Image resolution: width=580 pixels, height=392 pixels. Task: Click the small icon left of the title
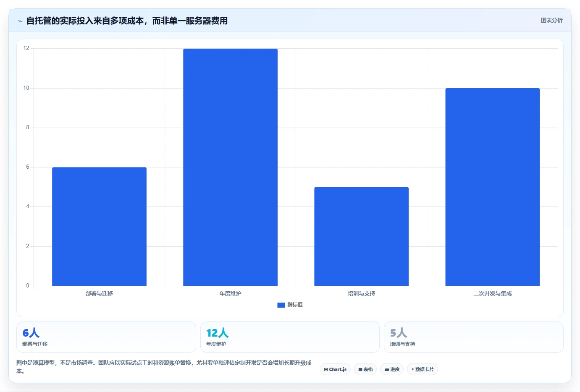pos(20,21)
